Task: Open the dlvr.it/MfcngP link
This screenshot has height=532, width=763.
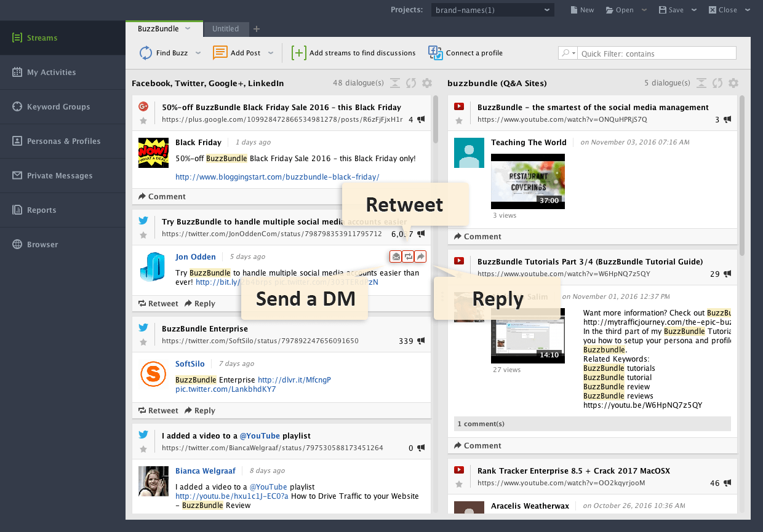Action: (x=294, y=380)
